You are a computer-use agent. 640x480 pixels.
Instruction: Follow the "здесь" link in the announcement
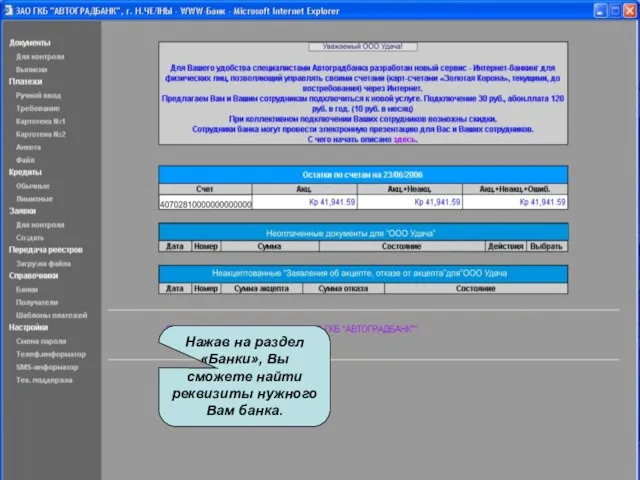click(404, 140)
